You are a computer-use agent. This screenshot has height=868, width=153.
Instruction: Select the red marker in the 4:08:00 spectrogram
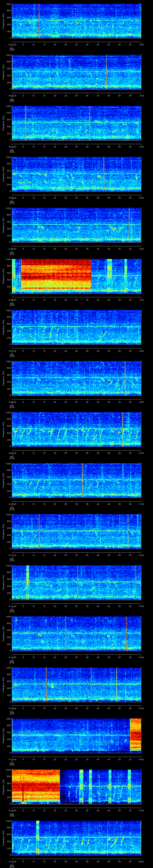125,378
